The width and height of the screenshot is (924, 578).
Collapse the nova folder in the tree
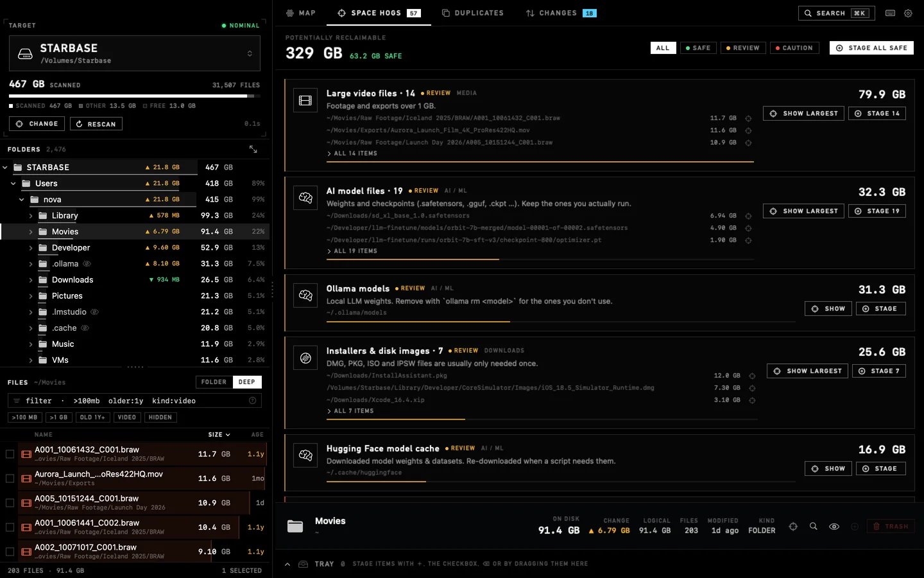(x=21, y=200)
